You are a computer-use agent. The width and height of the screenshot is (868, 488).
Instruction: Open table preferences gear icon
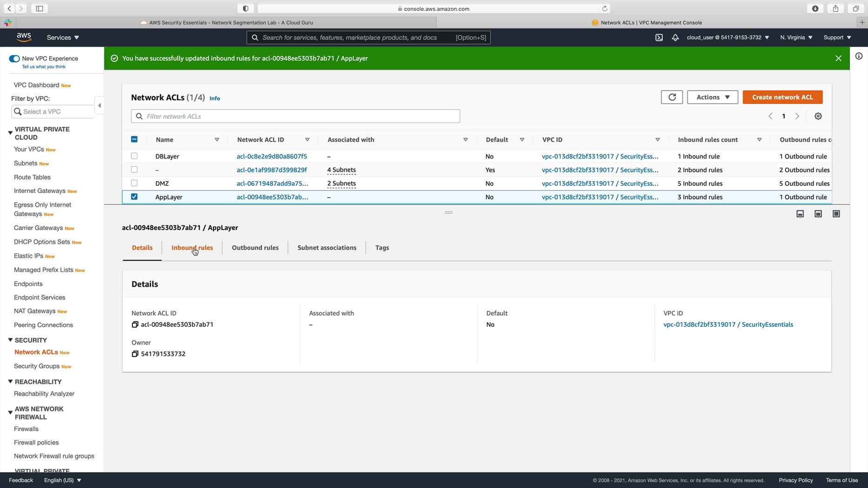[x=818, y=116]
